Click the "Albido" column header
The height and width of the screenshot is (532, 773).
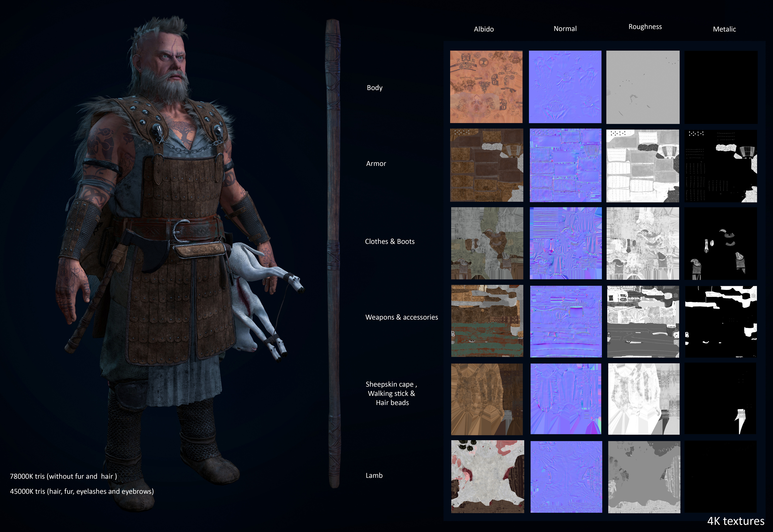(x=484, y=29)
